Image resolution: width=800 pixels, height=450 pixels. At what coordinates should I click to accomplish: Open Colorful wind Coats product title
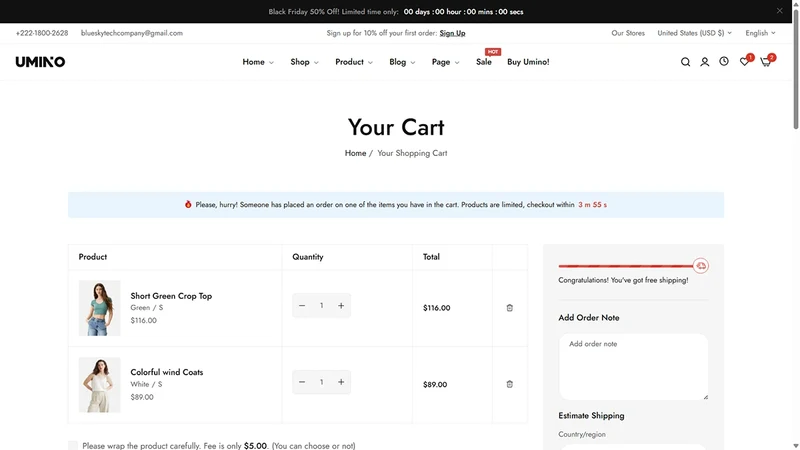point(167,372)
